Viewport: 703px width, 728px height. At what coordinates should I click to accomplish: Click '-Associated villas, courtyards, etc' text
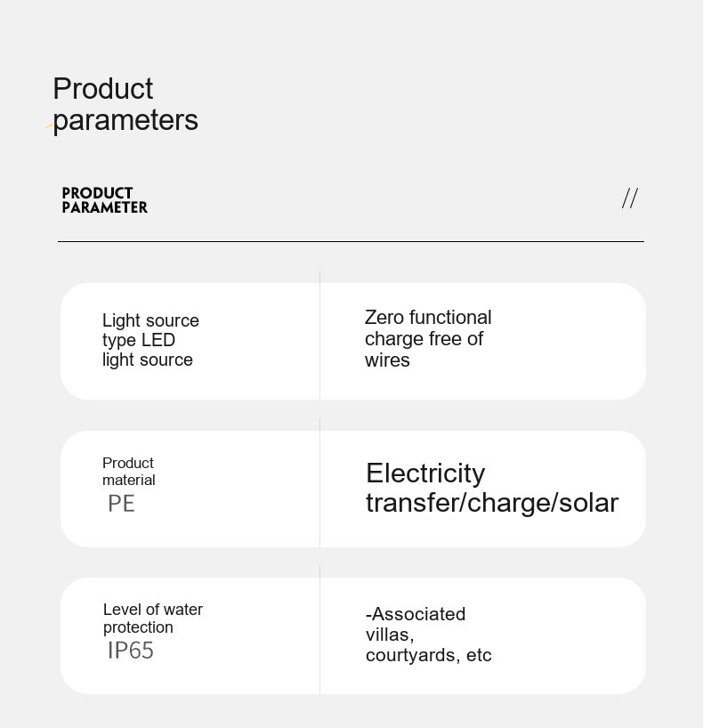[428, 635]
